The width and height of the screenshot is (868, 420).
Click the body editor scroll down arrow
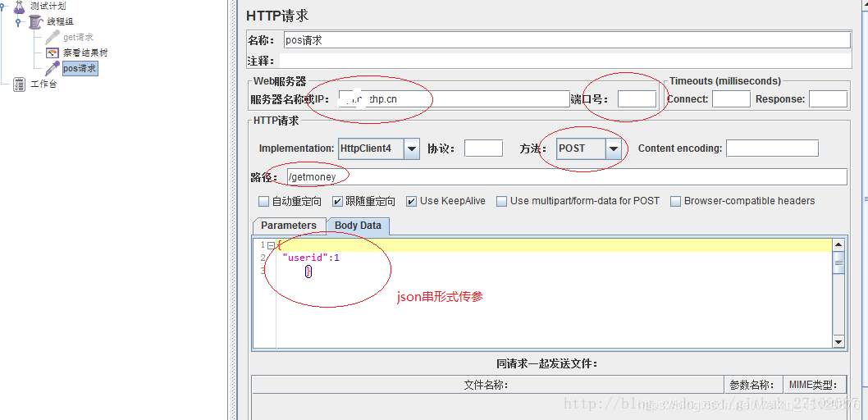click(838, 343)
